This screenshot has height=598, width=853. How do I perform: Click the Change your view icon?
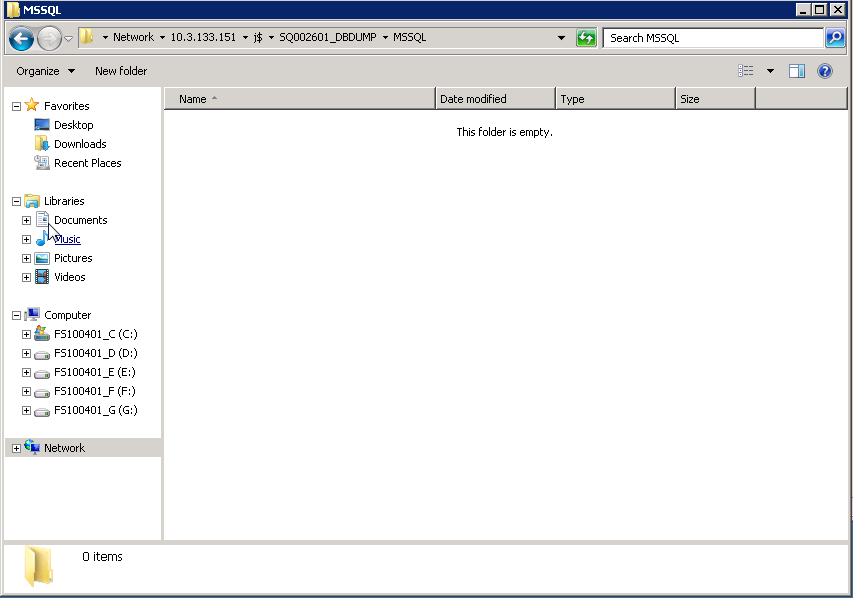click(746, 71)
